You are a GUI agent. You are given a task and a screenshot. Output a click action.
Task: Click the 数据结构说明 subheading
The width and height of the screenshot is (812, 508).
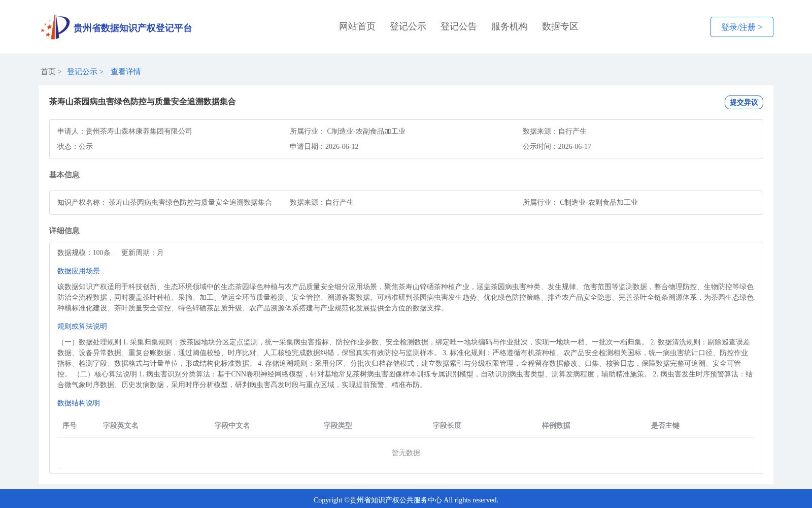[x=79, y=403]
